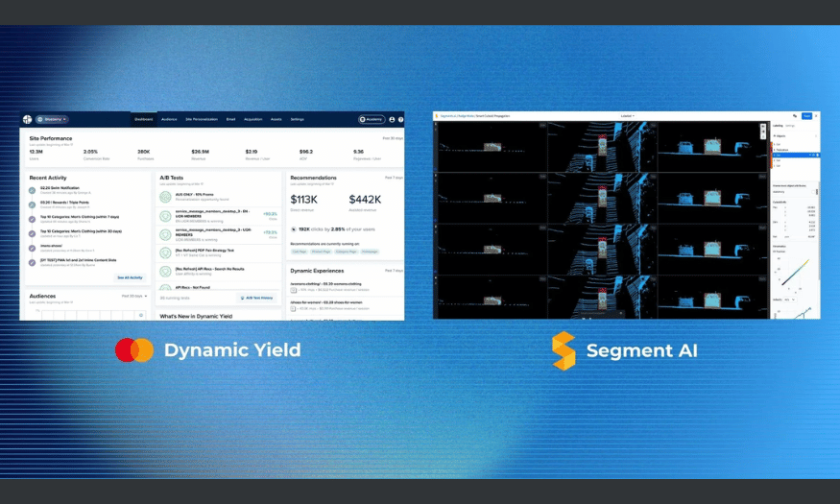The width and height of the screenshot is (840, 504).
Task: Click the status icon beside 'Rewards / Triple Points'
Action: click(32, 204)
